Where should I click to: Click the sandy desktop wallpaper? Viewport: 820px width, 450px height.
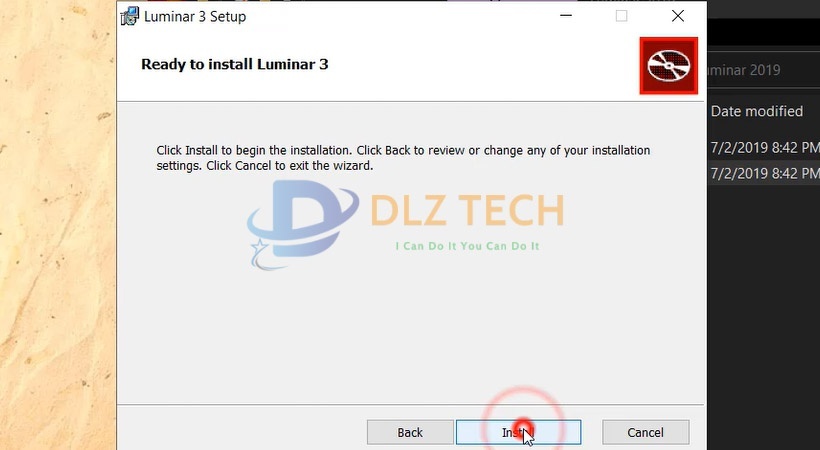point(58,225)
